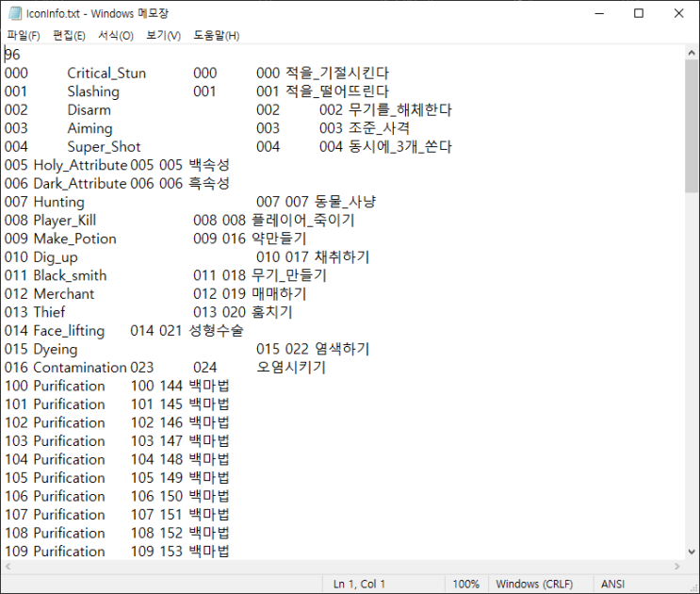
Task: Click Korean text '오염시키기'
Action: 290,368
